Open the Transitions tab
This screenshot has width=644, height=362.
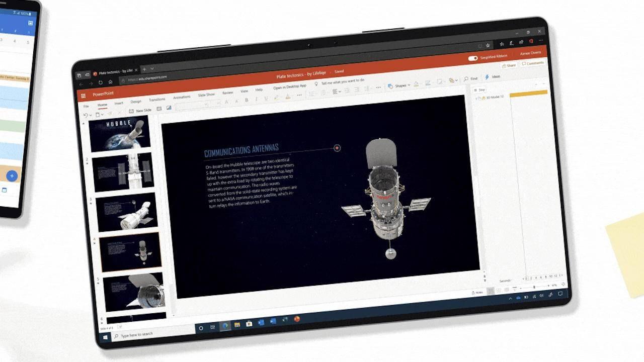coord(157,99)
